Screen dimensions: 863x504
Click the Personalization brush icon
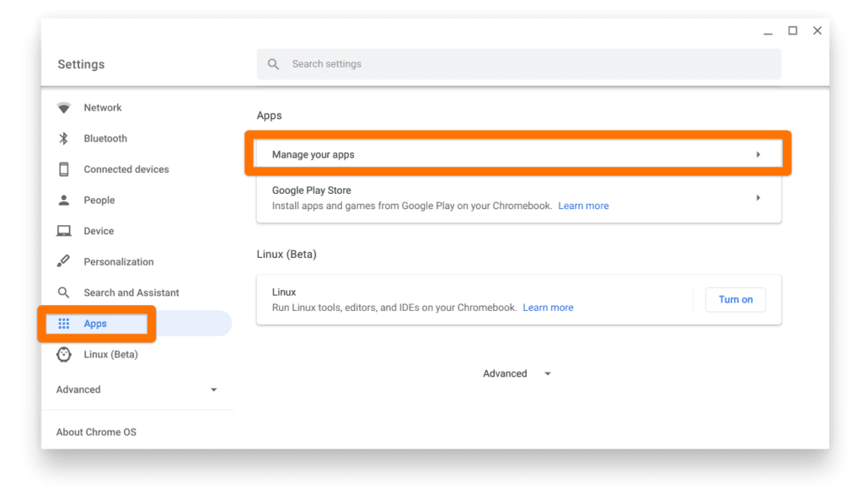pyautogui.click(x=63, y=261)
